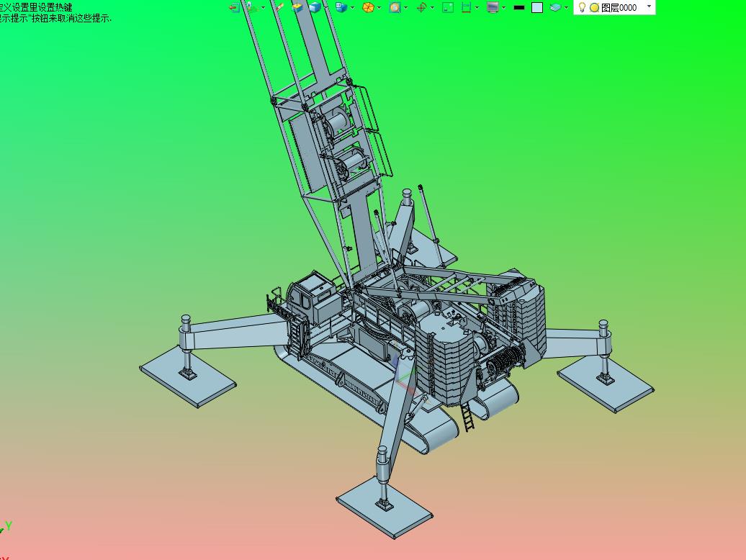Expand the section clip dropdown arrow
This screenshot has width=746, height=560.
pyautogui.click(x=477, y=8)
